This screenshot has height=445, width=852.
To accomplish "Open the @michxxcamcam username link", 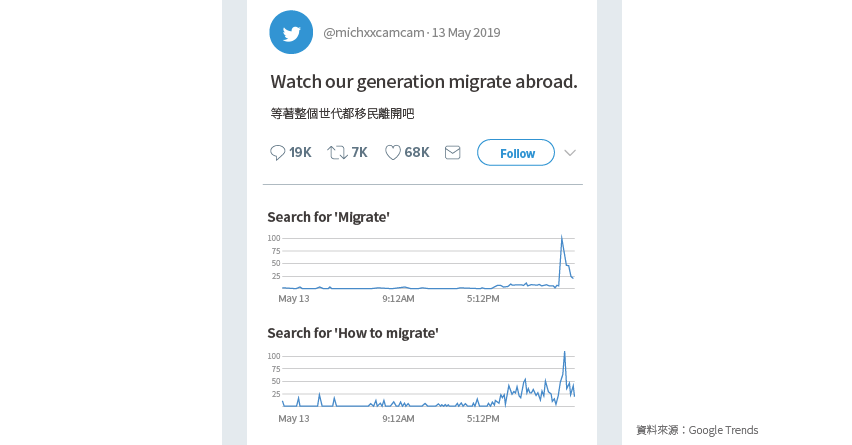I will pyautogui.click(x=374, y=33).
